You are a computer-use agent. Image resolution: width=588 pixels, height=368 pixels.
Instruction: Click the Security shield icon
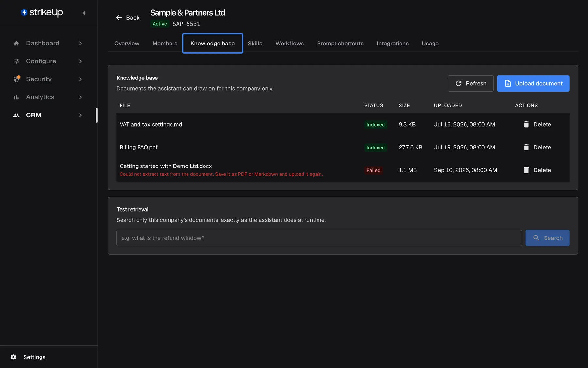pos(16,79)
